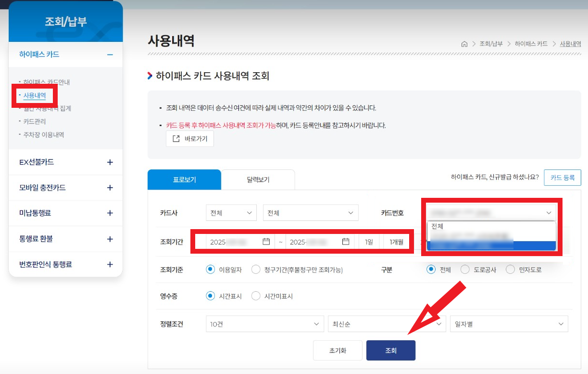
Task: Open the 카드번호 dropdown
Action: (x=491, y=212)
